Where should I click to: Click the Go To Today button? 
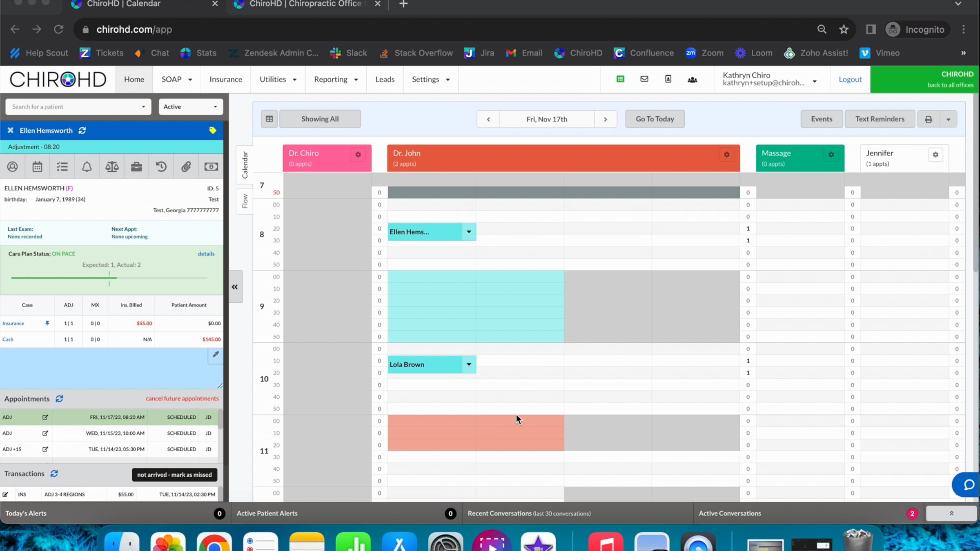pyautogui.click(x=655, y=119)
